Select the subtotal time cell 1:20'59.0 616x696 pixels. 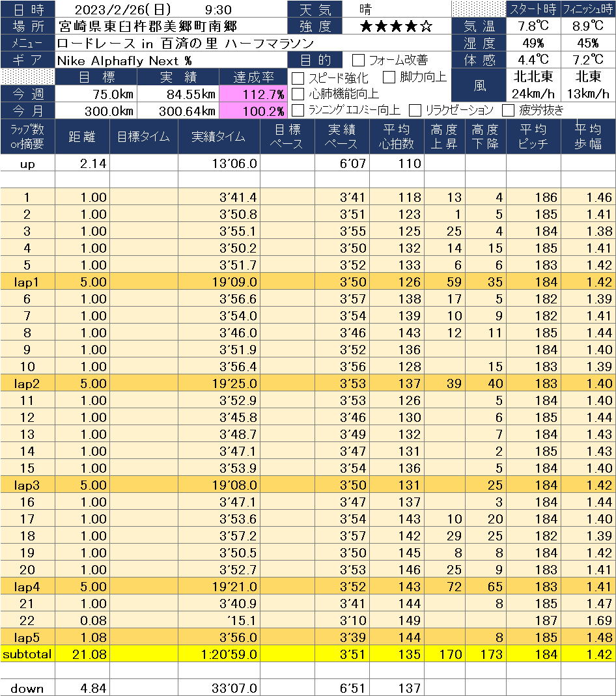218,654
